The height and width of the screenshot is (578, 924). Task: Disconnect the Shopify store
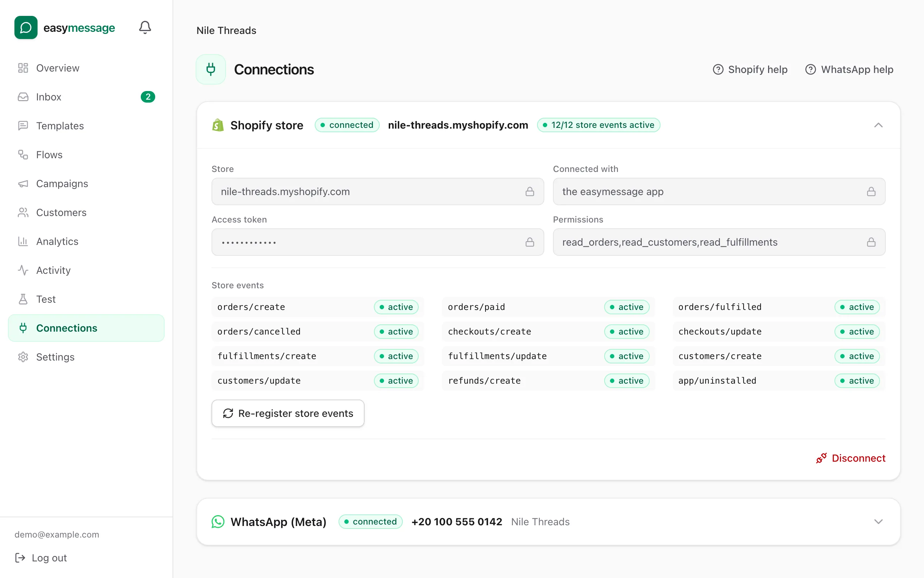851,458
